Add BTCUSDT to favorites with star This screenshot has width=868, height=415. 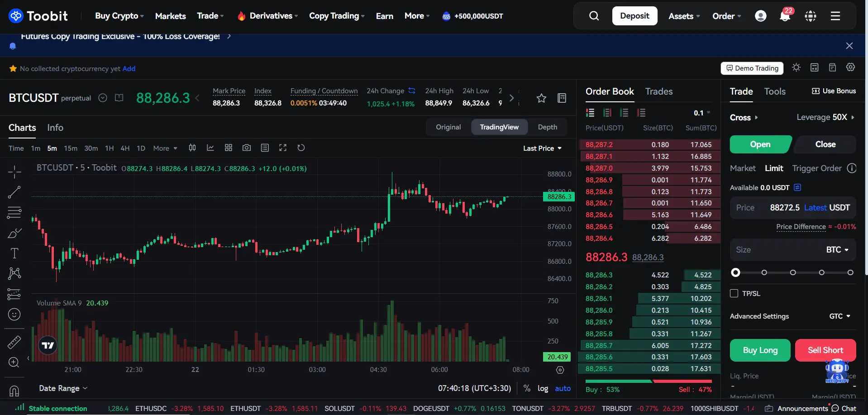pyautogui.click(x=541, y=98)
